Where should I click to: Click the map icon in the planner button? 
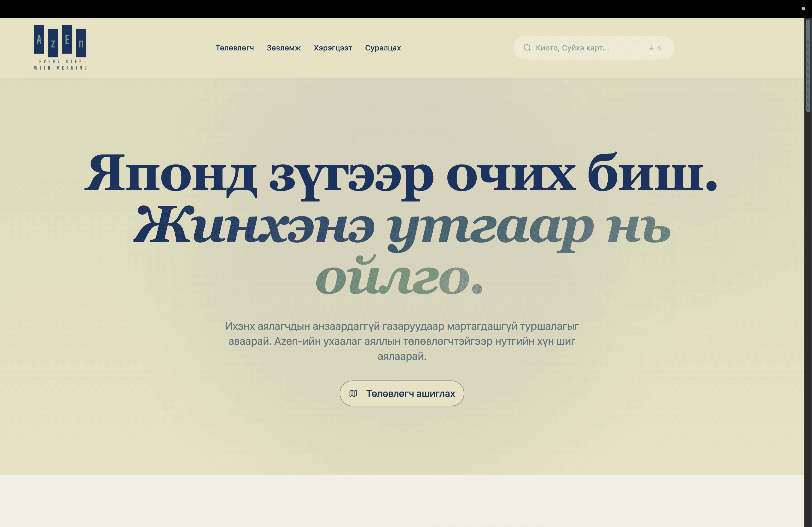(353, 393)
